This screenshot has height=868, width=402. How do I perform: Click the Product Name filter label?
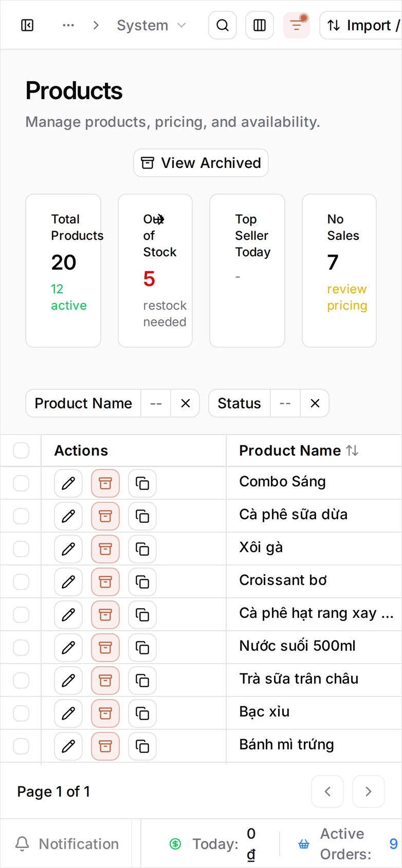click(83, 403)
